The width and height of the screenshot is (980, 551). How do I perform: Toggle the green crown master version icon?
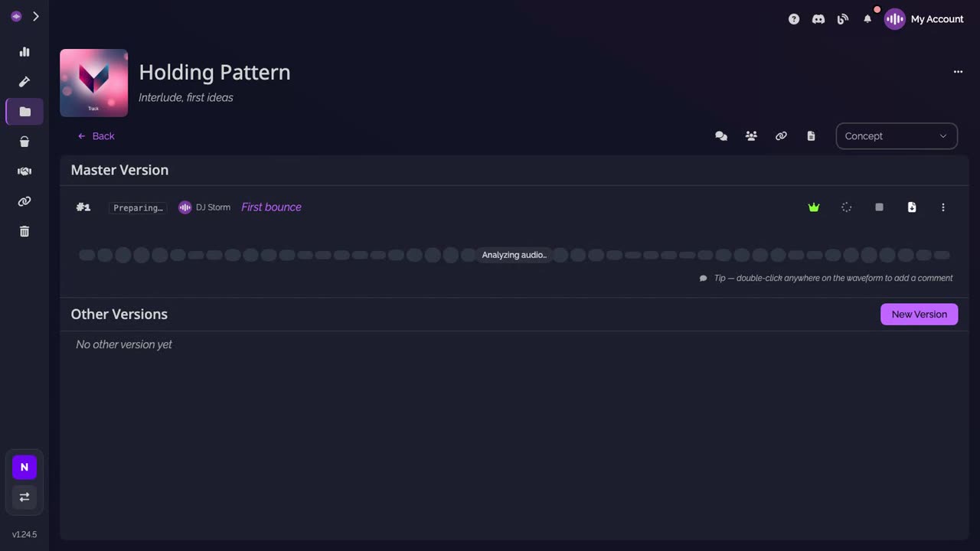click(x=814, y=207)
